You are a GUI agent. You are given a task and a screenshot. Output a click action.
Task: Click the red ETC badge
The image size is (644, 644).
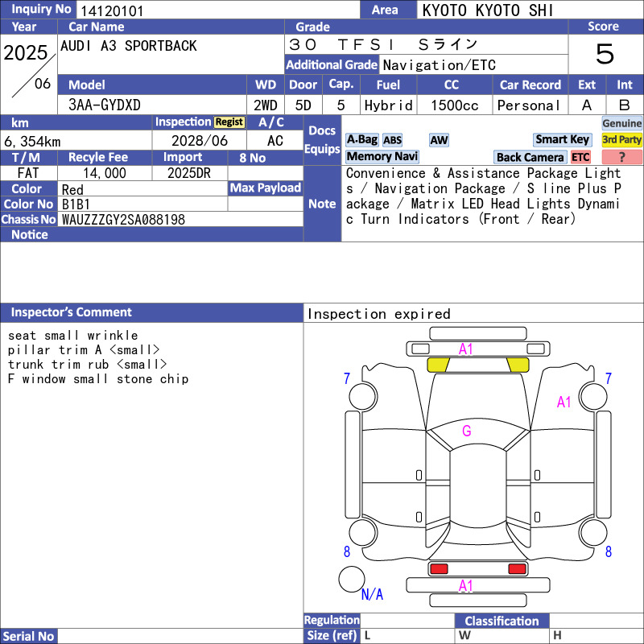(x=580, y=157)
